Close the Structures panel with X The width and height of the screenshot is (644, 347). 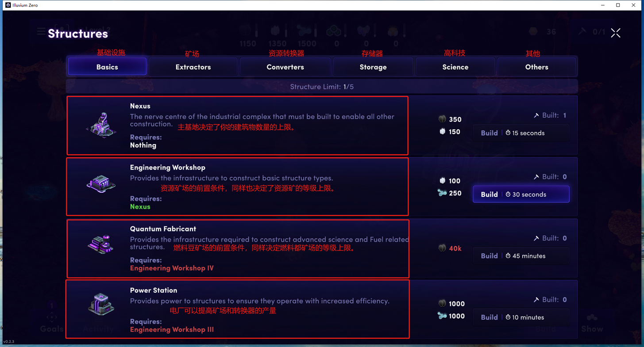click(615, 33)
